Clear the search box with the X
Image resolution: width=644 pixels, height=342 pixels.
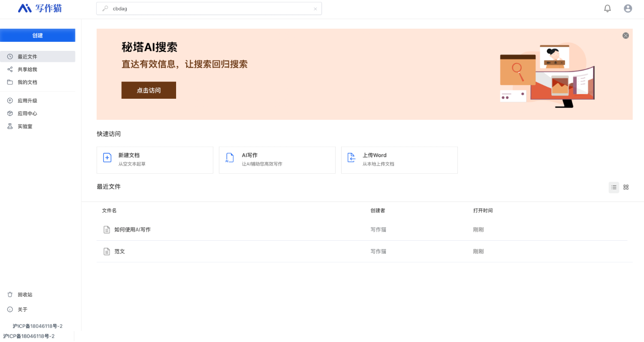coord(315,9)
